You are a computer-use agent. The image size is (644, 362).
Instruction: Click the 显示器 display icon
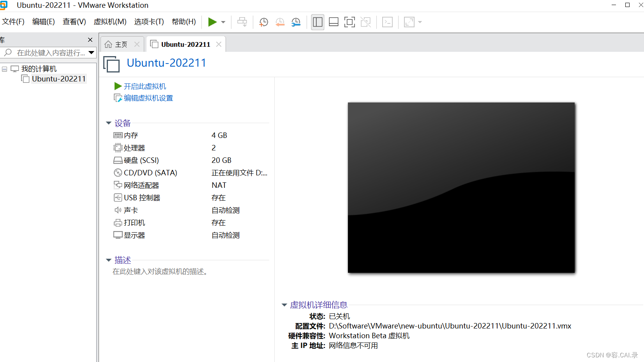point(118,235)
